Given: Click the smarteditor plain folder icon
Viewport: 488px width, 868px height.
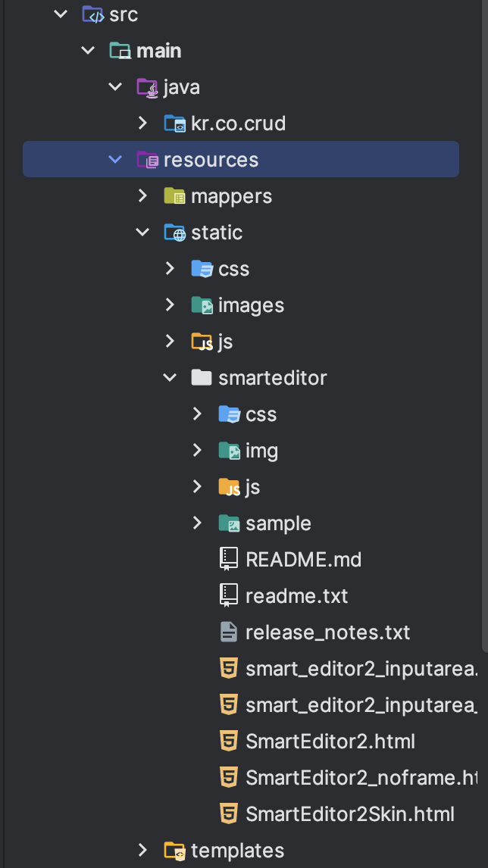Looking at the screenshot, I should click(x=202, y=377).
